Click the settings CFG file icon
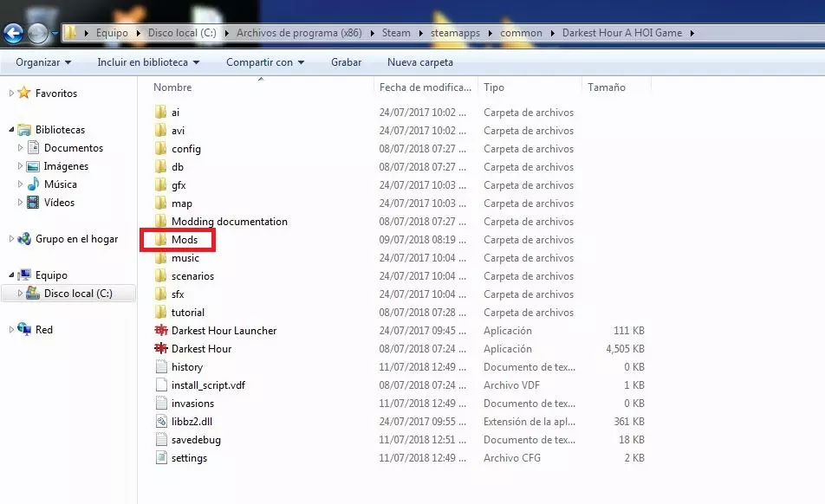The height and width of the screenshot is (504, 825). pos(160,458)
